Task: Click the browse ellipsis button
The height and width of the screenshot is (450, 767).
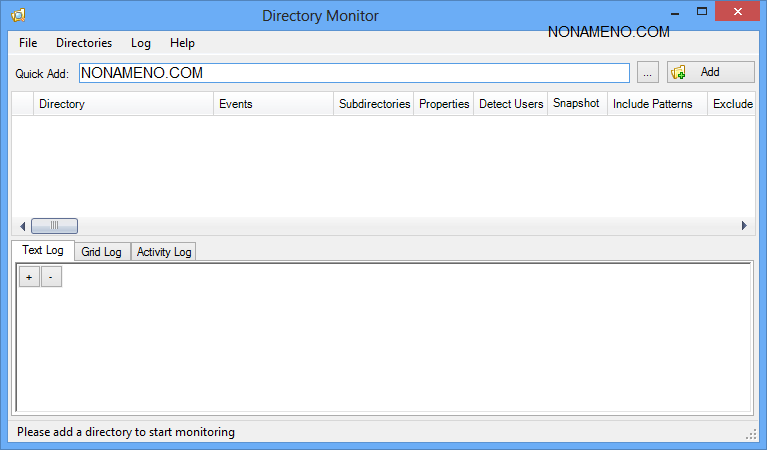Action: point(647,73)
